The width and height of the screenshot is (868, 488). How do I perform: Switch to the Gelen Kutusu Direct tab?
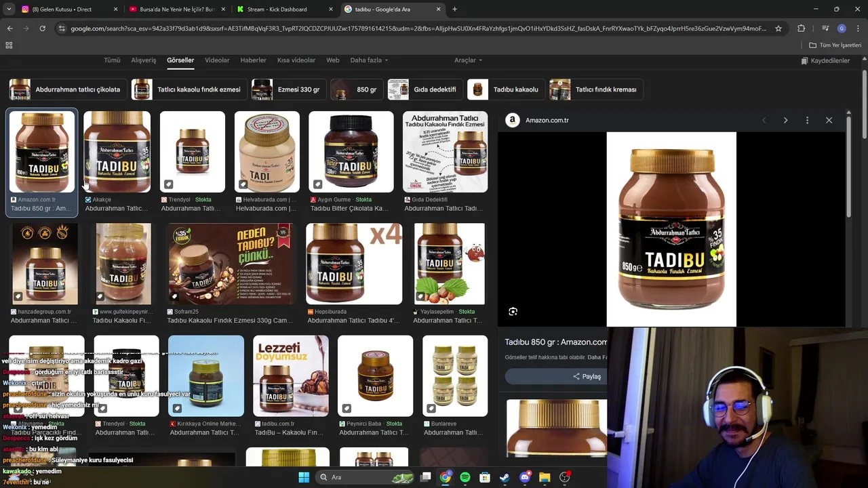[x=61, y=9]
